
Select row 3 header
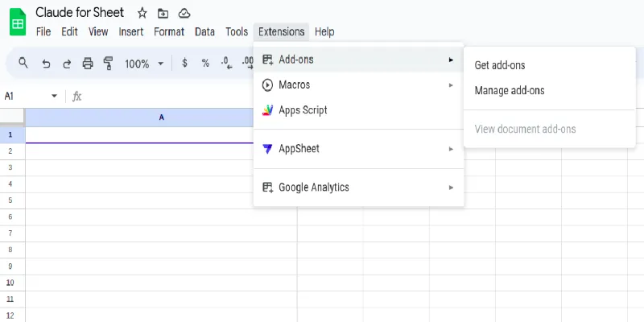click(12, 168)
